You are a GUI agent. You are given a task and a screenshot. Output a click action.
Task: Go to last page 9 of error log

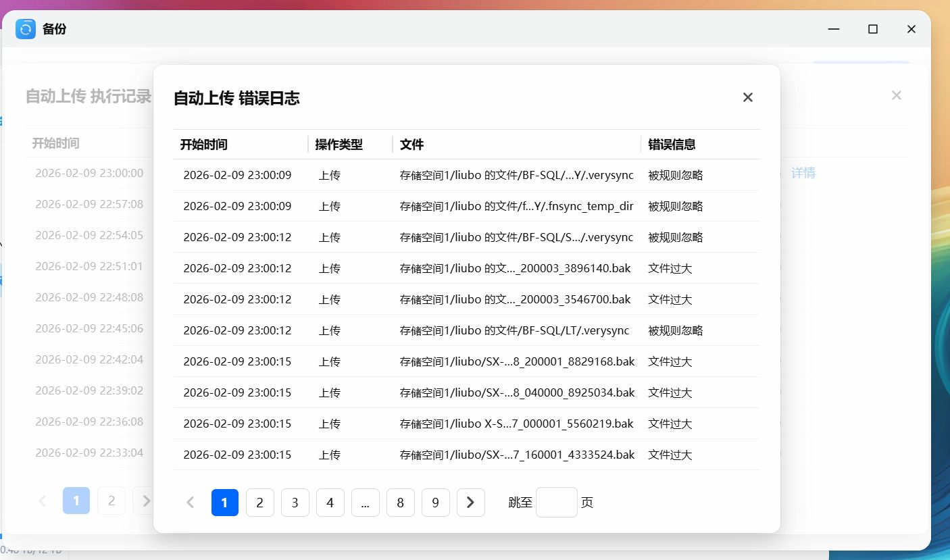tap(435, 503)
